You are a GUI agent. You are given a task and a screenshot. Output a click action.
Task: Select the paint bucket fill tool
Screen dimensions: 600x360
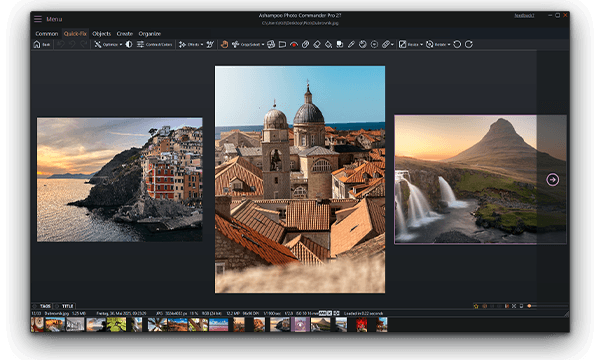pos(328,44)
